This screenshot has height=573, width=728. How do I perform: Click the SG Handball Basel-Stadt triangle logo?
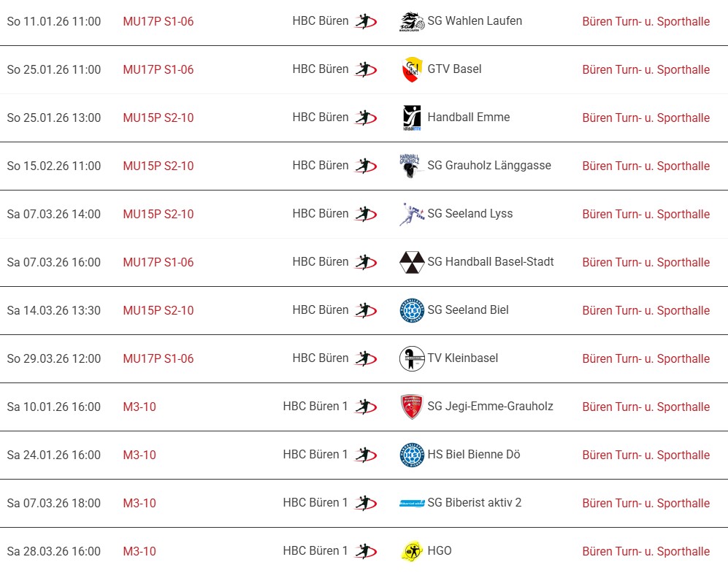[x=412, y=263]
